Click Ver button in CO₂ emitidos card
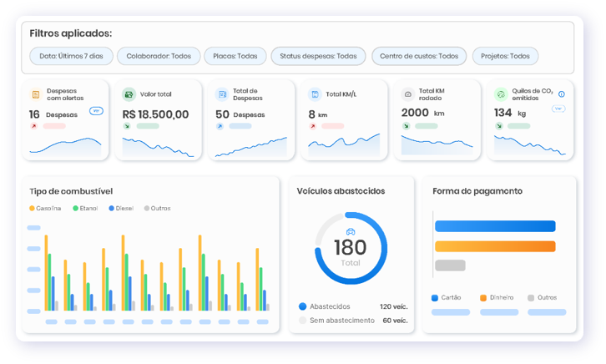Screen dimensions: 606x364 (559, 109)
